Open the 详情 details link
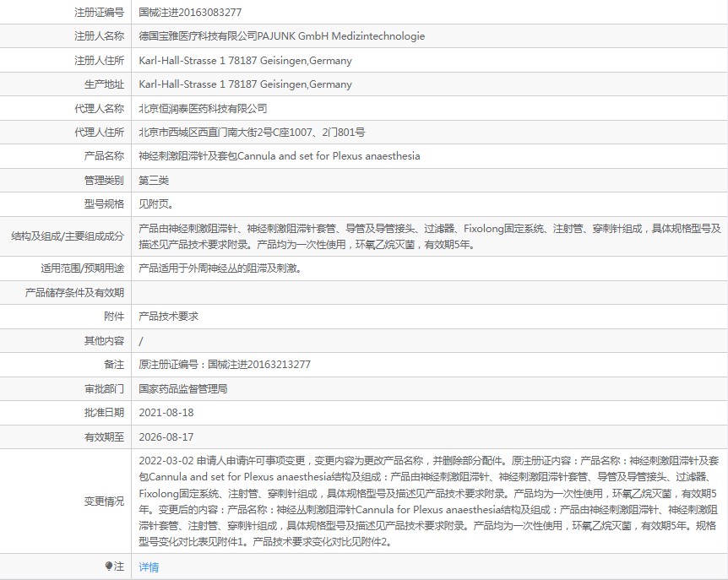 click(x=149, y=567)
